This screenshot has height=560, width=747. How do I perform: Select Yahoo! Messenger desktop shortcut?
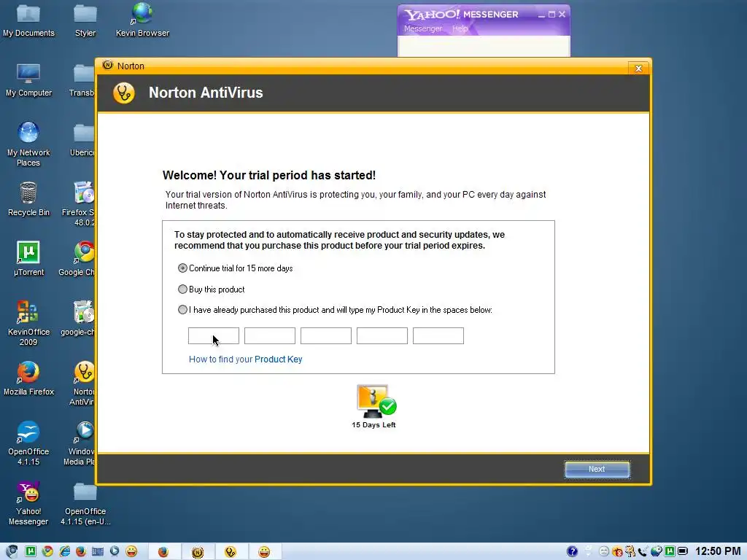click(28, 503)
